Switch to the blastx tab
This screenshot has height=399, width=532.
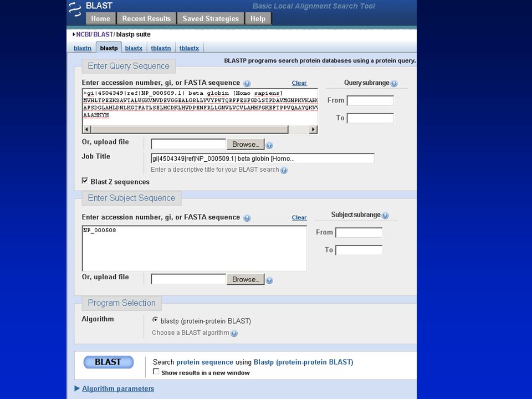tap(134, 48)
